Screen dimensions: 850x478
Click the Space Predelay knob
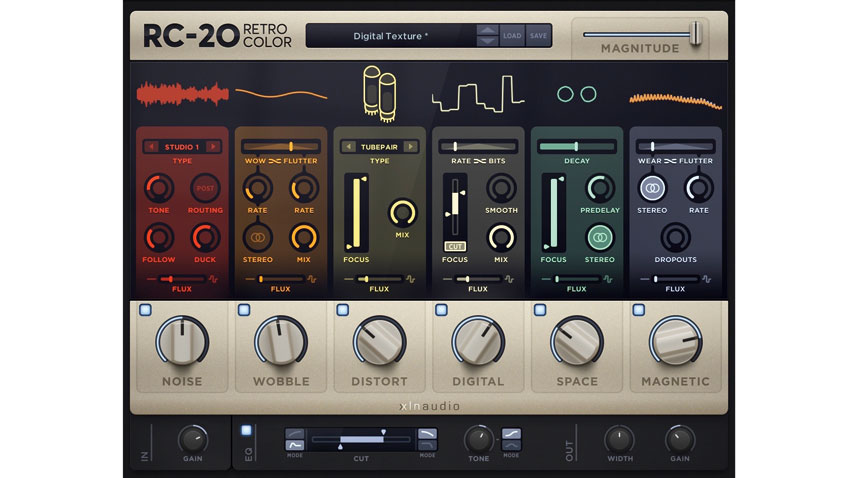pos(600,188)
